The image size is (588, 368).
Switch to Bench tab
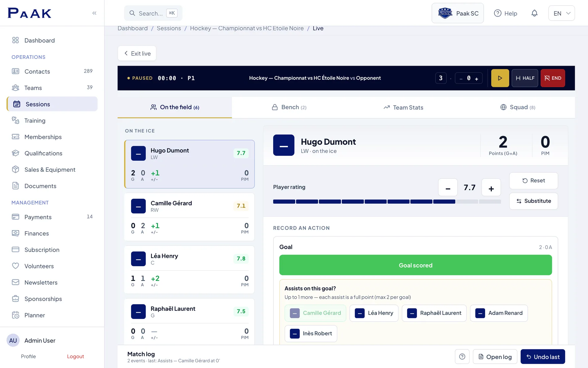pos(289,107)
